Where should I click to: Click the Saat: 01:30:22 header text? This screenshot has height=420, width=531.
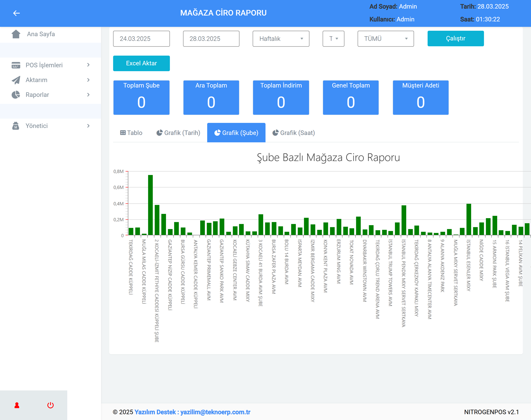point(480,19)
